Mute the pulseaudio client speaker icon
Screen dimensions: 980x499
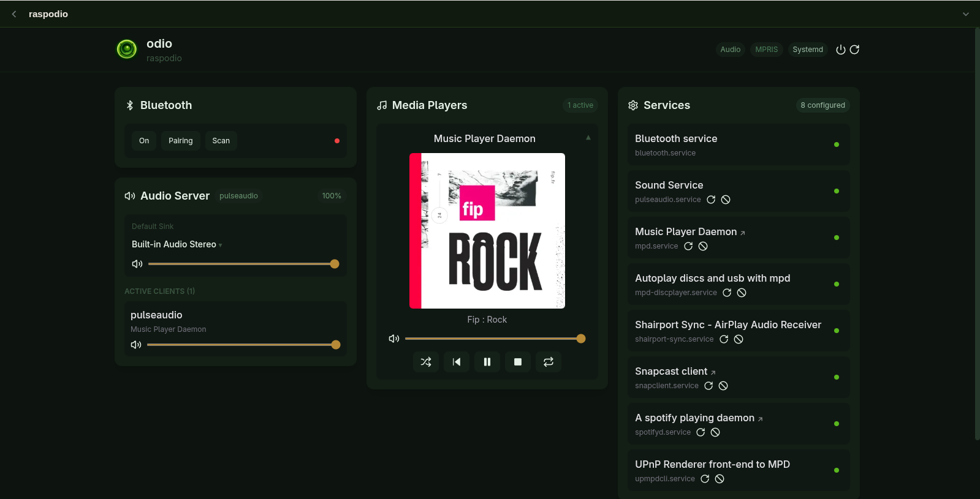click(136, 345)
